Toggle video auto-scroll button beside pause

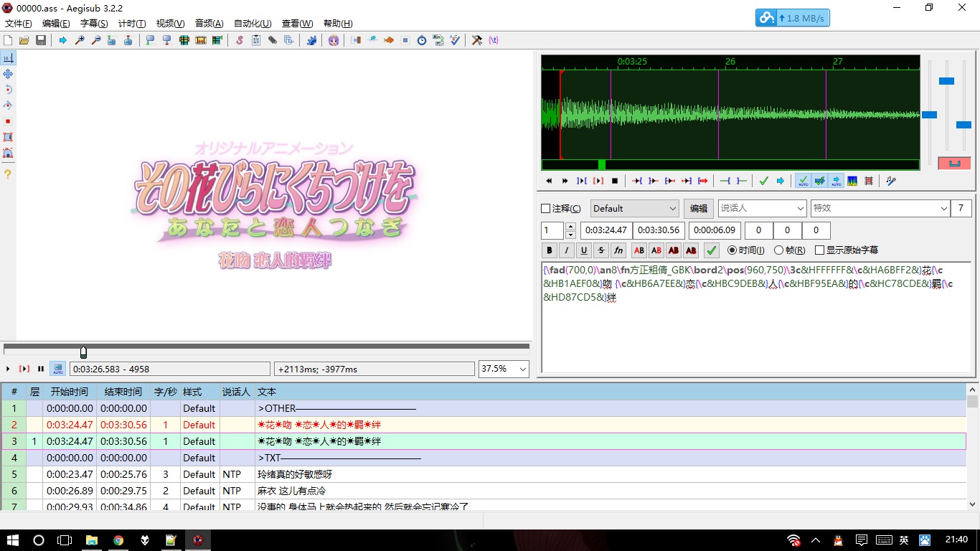coord(57,369)
